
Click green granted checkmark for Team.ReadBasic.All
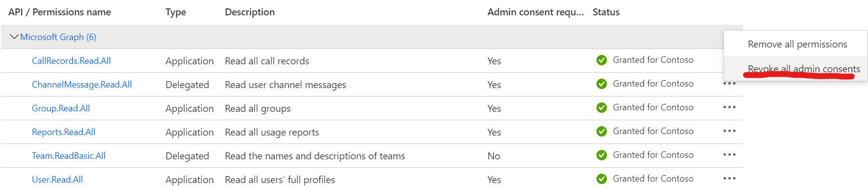[601, 155]
